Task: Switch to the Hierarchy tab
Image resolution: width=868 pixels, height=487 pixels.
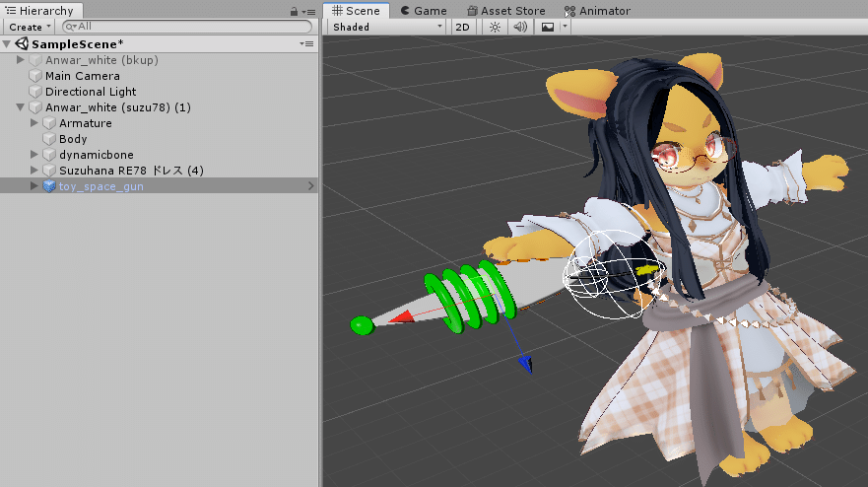Action: pyautogui.click(x=41, y=11)
